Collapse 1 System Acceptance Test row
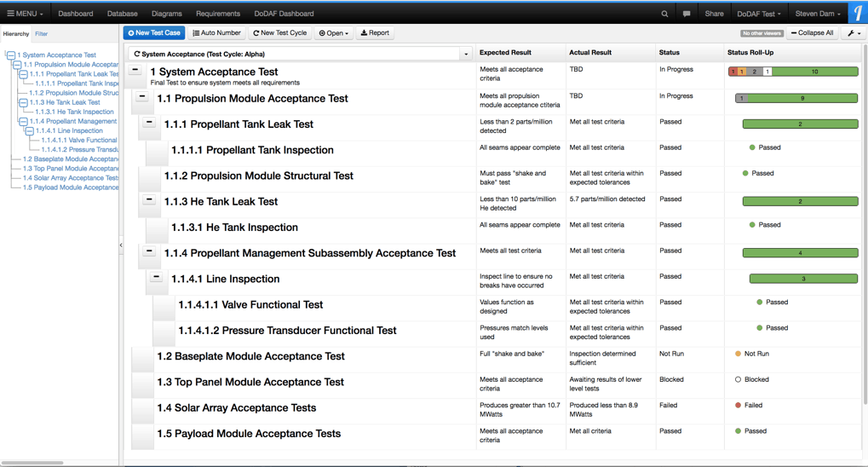Screen dimensions: 868x467 click(x=135, y=71)
